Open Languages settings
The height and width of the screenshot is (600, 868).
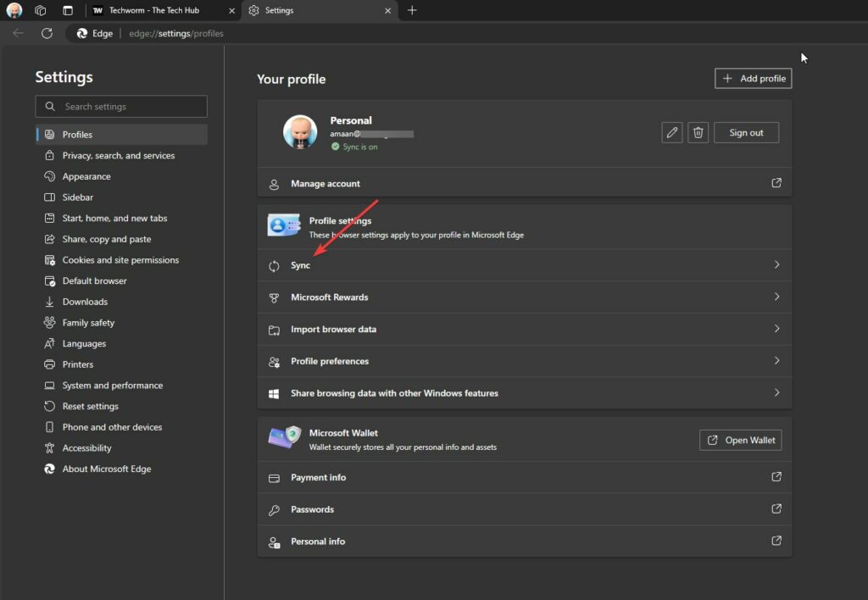pyautogui.click(x=122, y=344)
